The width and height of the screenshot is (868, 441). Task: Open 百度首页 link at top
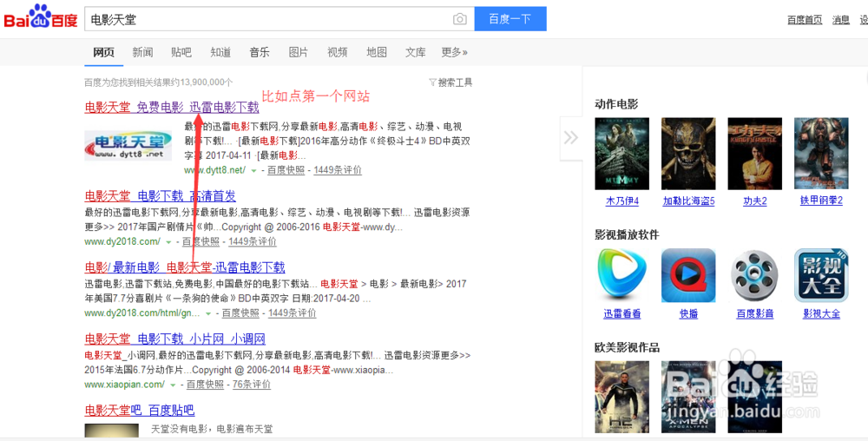[805, 20]
